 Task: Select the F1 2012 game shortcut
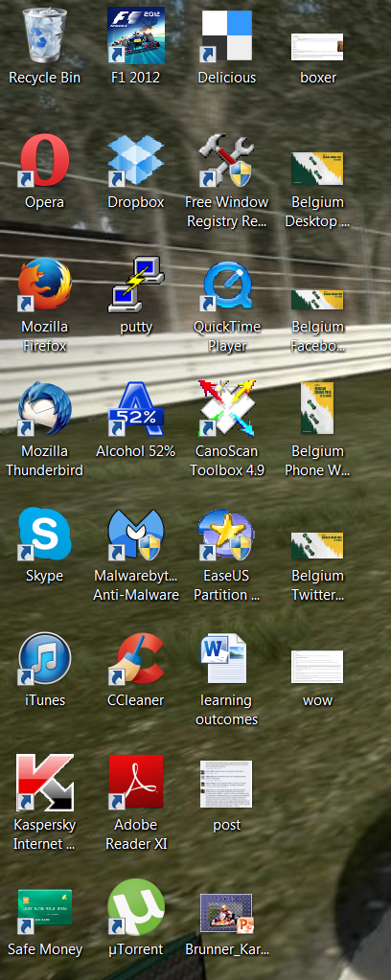pyautogui.click(x=136, y=35)
